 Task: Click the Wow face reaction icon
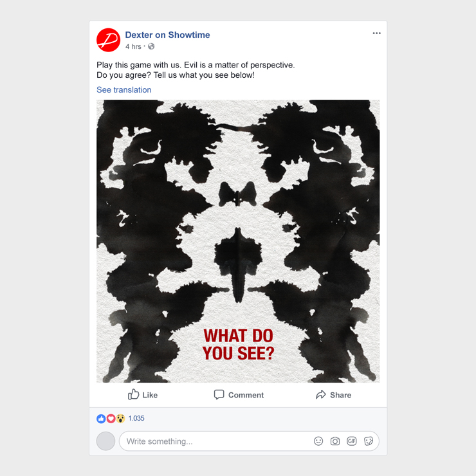(120, 419)
